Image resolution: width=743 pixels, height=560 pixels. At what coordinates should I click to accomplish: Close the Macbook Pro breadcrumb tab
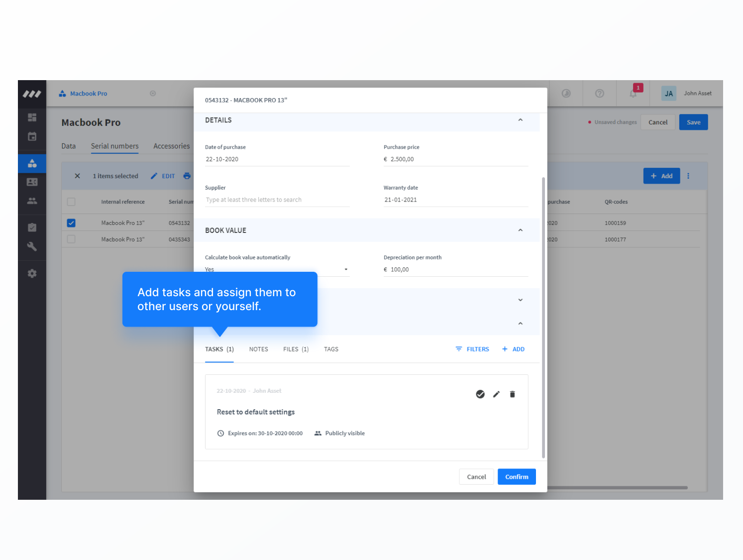(x=153, y=94)
